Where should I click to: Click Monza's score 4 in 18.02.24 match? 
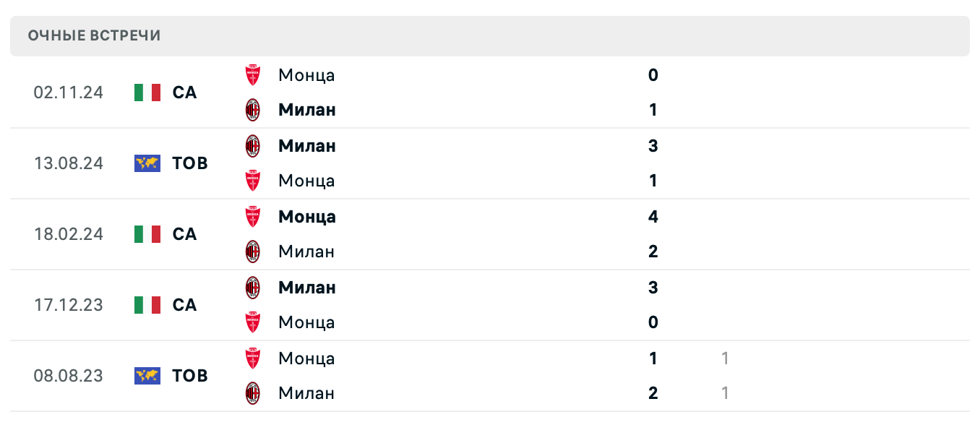coord(653,217)
